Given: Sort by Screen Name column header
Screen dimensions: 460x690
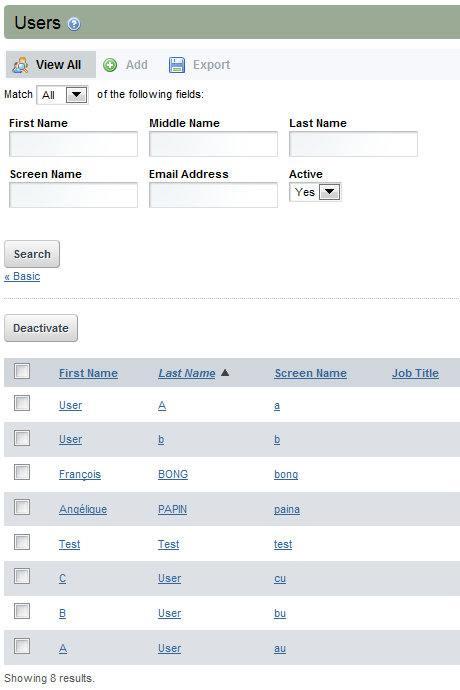Looking at the screenshot, I should click(310, 373).
